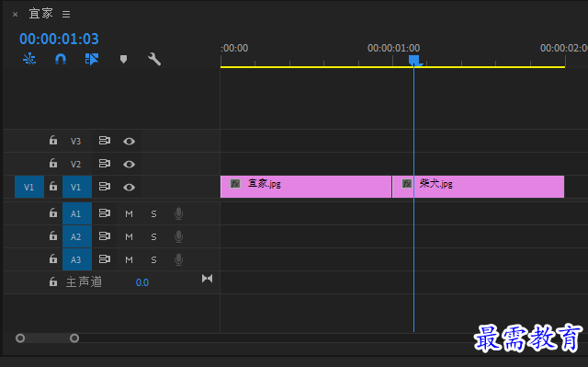Screen dimensions: 588x367
Task: Target audio track A1
Action: point(77,213)
